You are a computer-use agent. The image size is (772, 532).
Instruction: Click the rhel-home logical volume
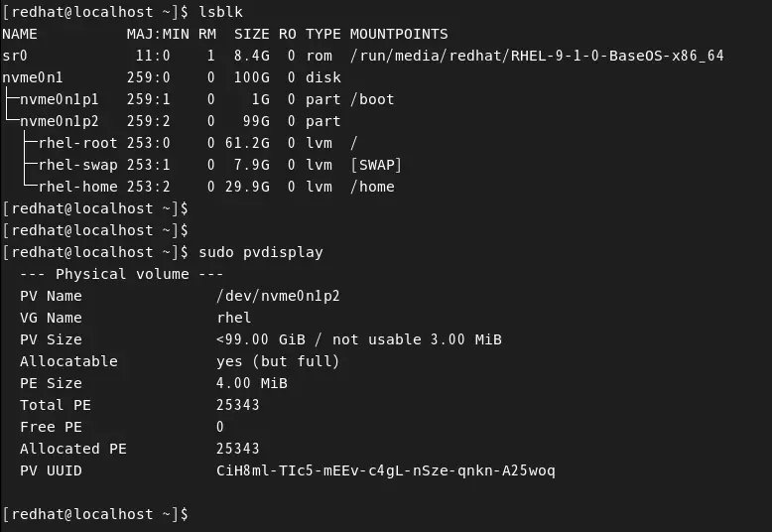point(77,187)
